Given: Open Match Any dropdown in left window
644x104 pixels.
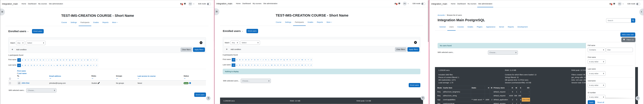Looking at the screenshot, I should pyautogui.click(x=21, y=43).
